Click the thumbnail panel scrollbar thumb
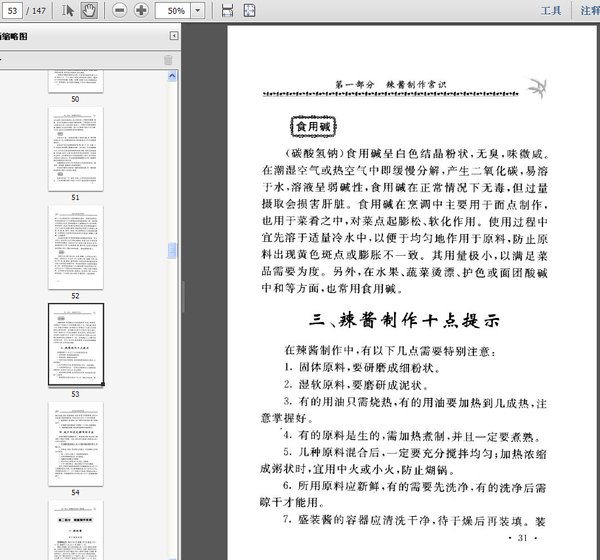600x560 pixels. pyautogui.click(x=173, y=251)
